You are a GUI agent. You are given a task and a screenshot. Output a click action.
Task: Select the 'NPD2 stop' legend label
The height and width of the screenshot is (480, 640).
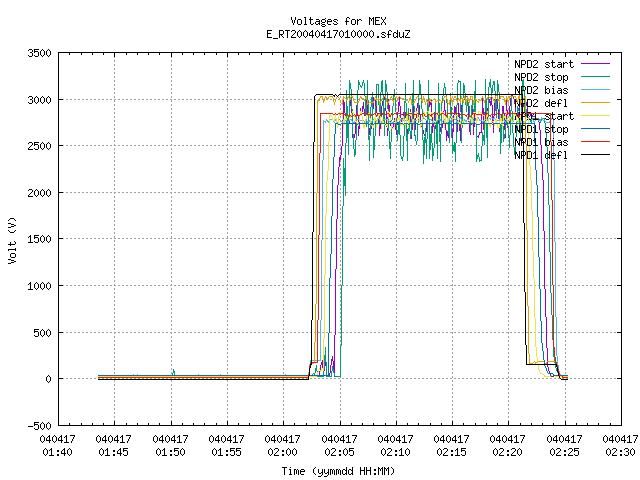tap(541, 77)
